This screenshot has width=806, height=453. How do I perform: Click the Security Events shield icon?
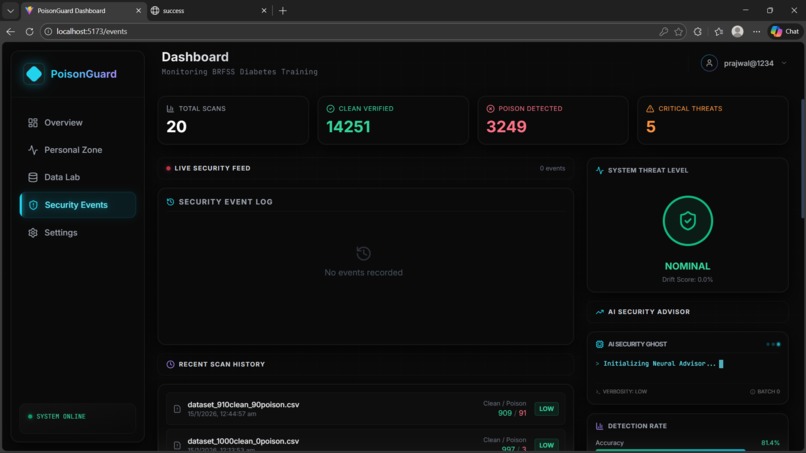(x=33, y=205)
